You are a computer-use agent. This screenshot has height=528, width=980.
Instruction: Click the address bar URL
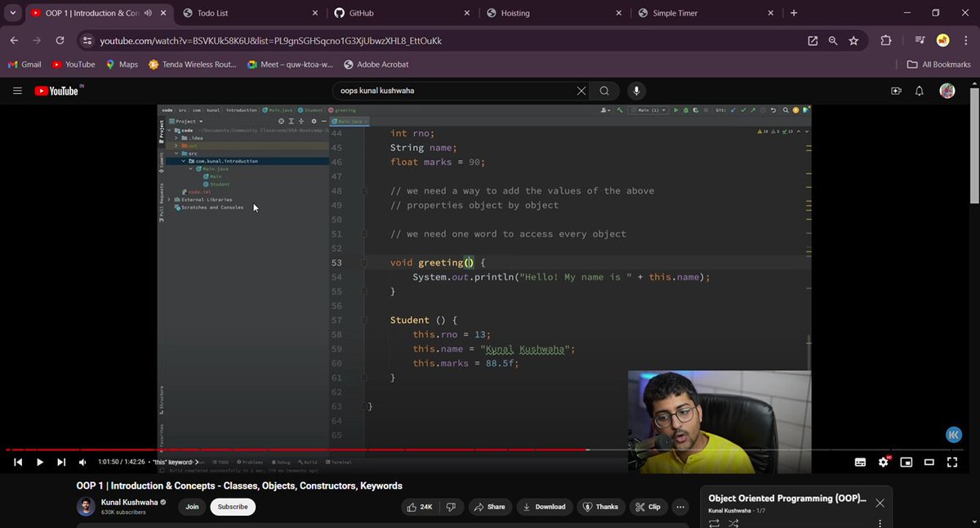point(271,41)
